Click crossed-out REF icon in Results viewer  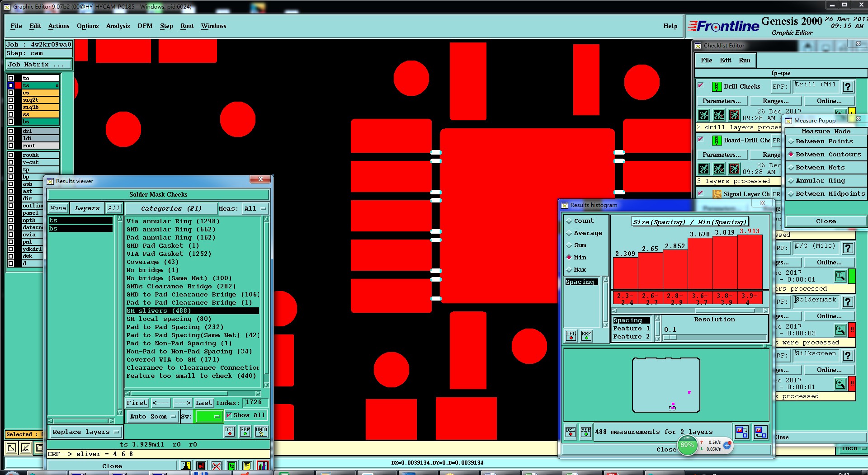point(217,466)
